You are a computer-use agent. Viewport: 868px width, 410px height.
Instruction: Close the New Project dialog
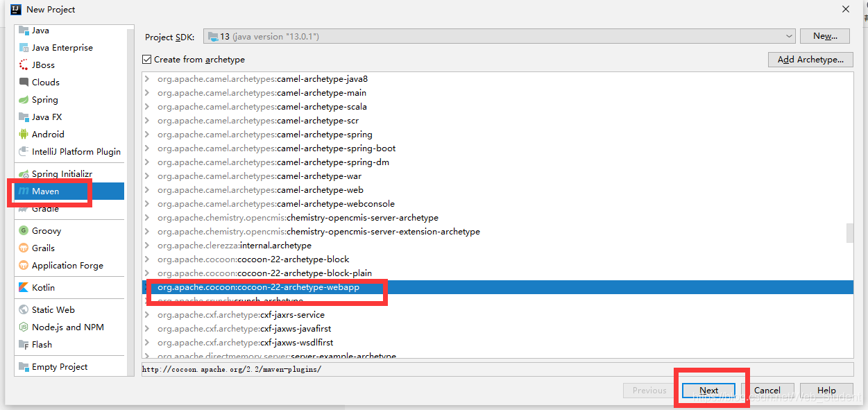click(x=846, y=10)
